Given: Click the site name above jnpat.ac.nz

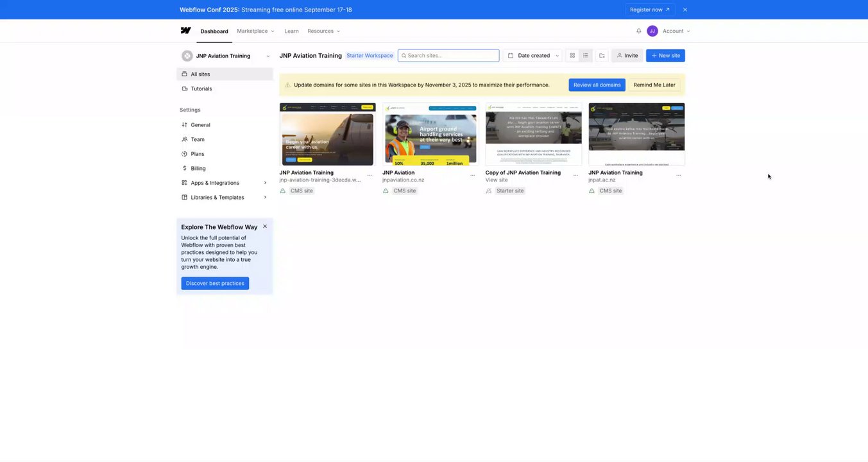Looking at the screenshot, I should [x=615, y=173].
